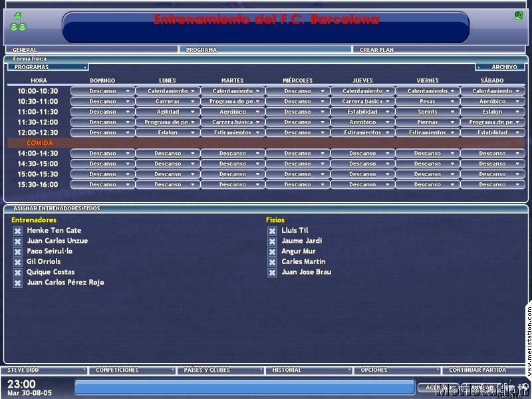This screenshot has width=532, height=399.
Task: Toggle Juan Carlos Unzue checkbox
Action: (18, 241)
